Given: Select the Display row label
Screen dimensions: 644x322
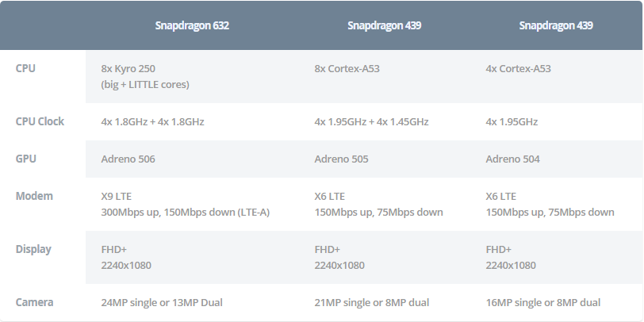Looking at the screenshot, I should click(x=33, y=249).
